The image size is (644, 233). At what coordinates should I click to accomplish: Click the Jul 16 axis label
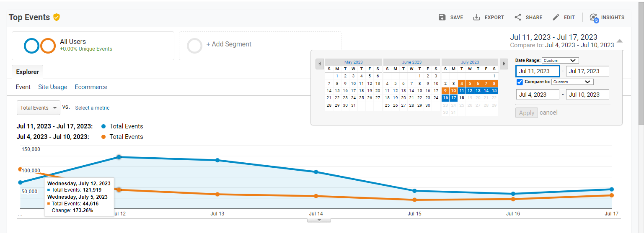pyautogui.click(x=513, y=214)
